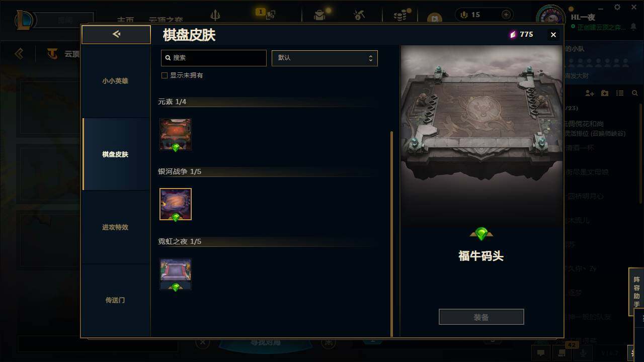Open the settings gear icon
Screen dimensions: 644x362
[x=617, y=8]
